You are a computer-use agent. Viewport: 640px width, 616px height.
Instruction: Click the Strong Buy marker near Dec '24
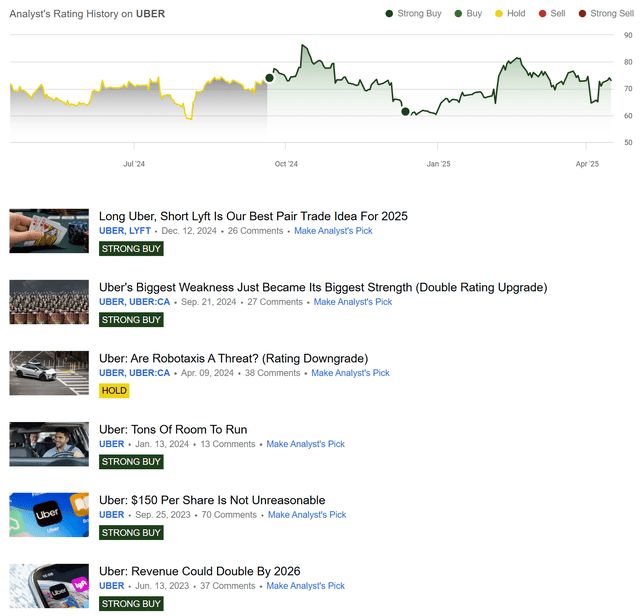pos(405,111)
